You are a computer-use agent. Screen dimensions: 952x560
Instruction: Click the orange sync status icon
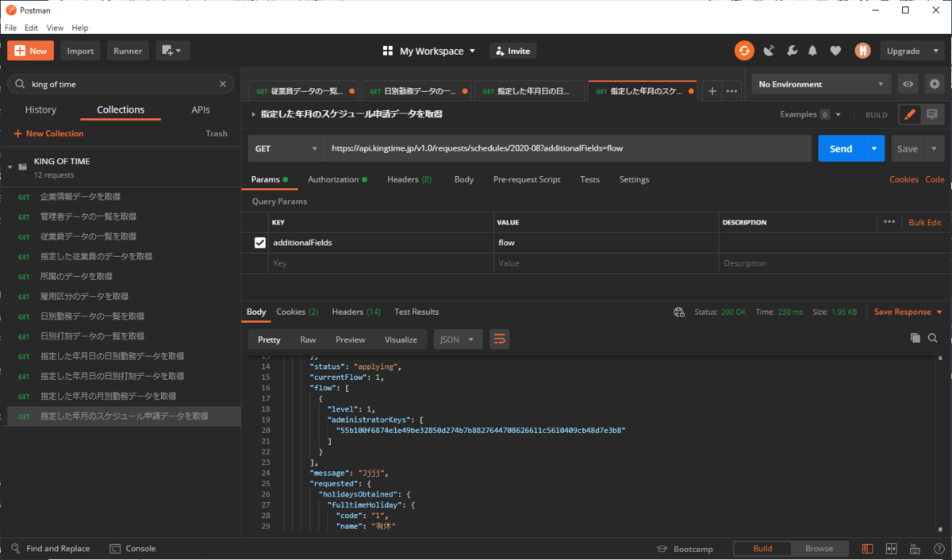[744, 51]
